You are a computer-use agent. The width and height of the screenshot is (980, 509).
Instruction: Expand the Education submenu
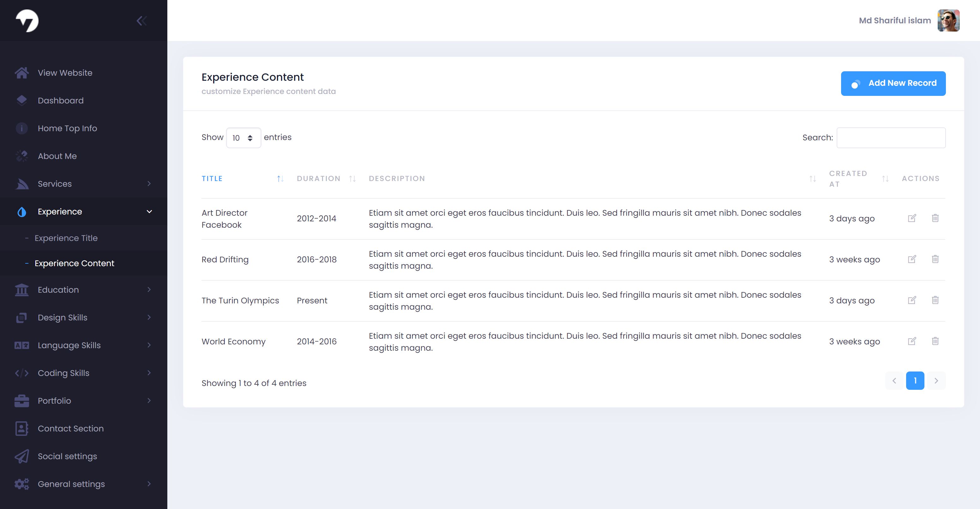point(149,290)
